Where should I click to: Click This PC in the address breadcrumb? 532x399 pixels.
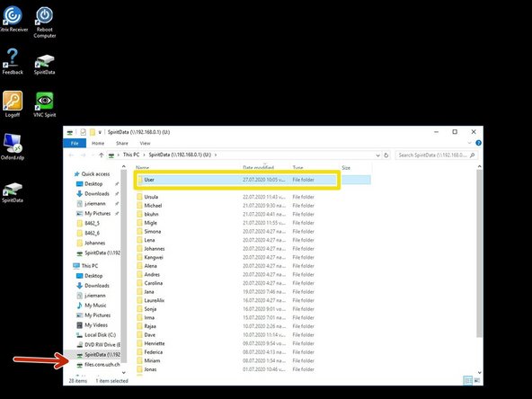tap(131, 155)
